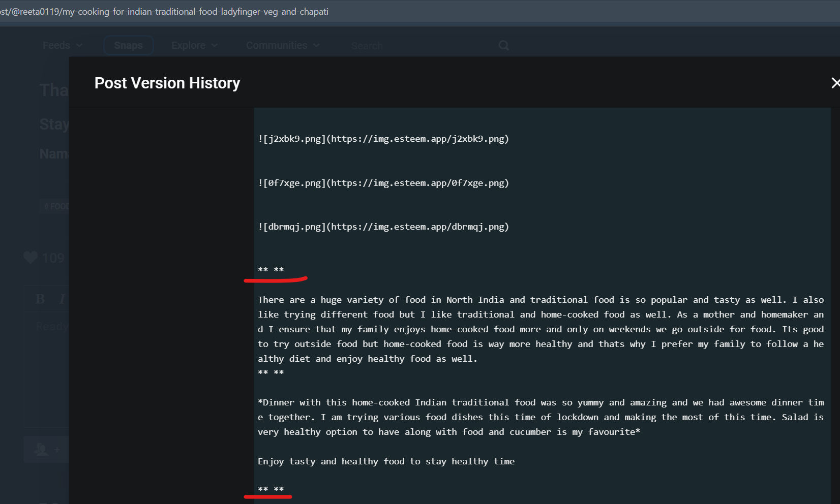Click the heart vote icon beside 109

tap(31, 258)
